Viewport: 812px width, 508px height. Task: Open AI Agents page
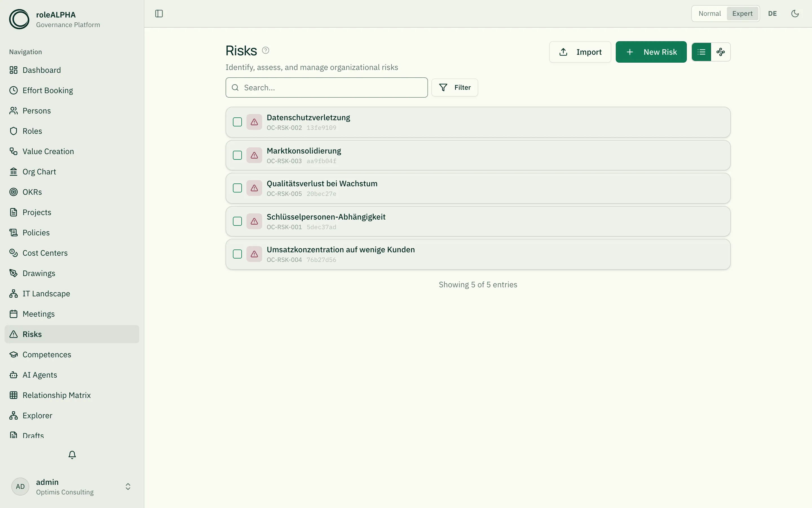[72, 375]
